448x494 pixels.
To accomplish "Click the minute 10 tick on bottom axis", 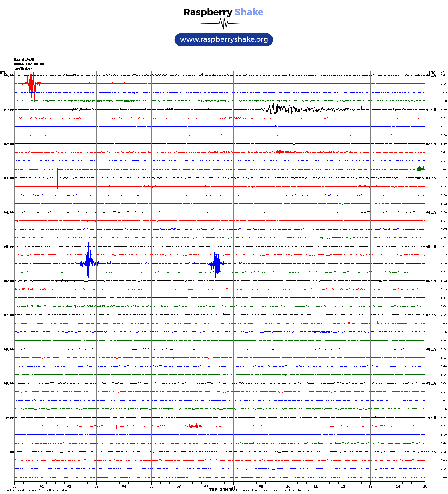I will [x=288, y=487].
